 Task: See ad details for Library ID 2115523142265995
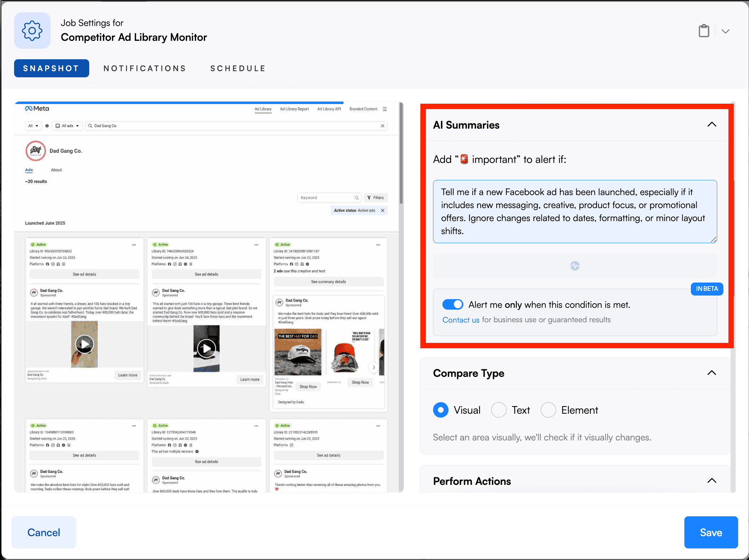pyautogui.click(x=329, y=455)
